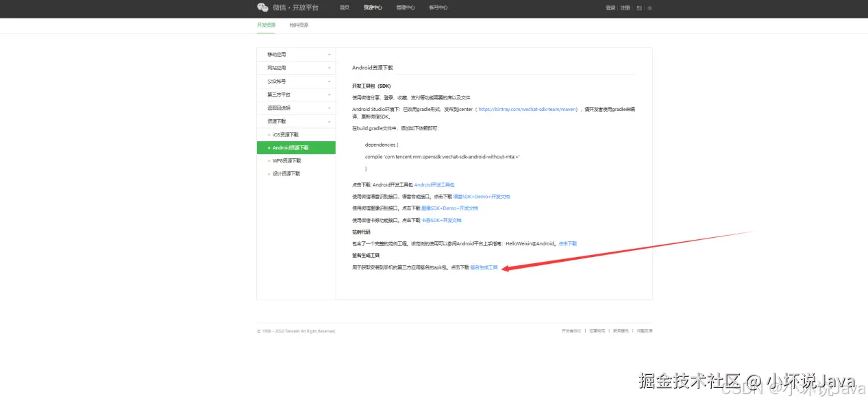Collapse the 资源下载 sidebar section

click(x=296, y=121)
